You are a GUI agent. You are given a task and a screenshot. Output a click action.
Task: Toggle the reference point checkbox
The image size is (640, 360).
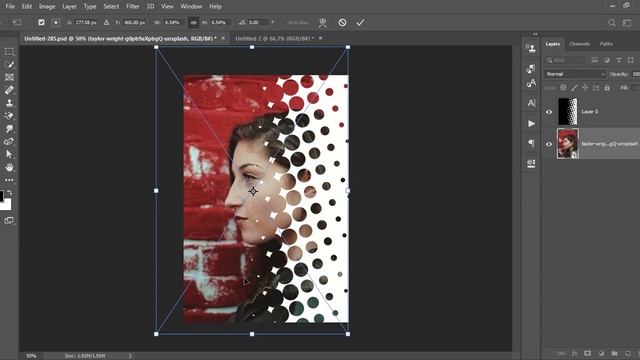pos(41,22)
